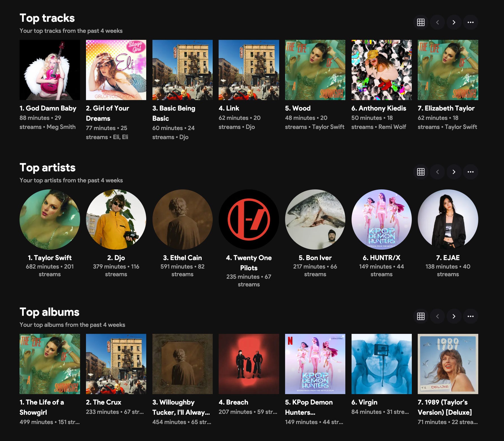Select the '6. HUNTR/X' artist name
The image size is (504, 441).
tap(382, 258)
